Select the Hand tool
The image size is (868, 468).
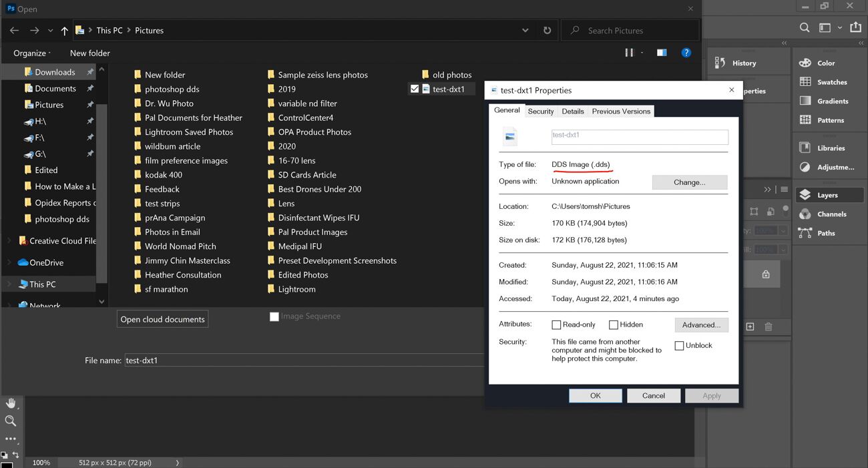11,403
